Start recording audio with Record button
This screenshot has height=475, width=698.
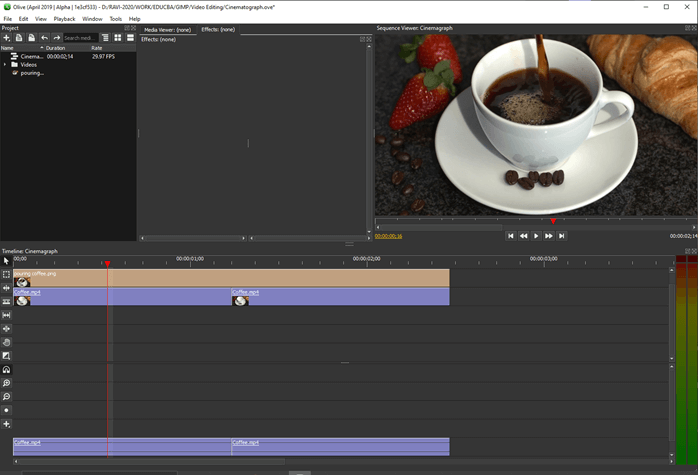click(x=6, y=410)
